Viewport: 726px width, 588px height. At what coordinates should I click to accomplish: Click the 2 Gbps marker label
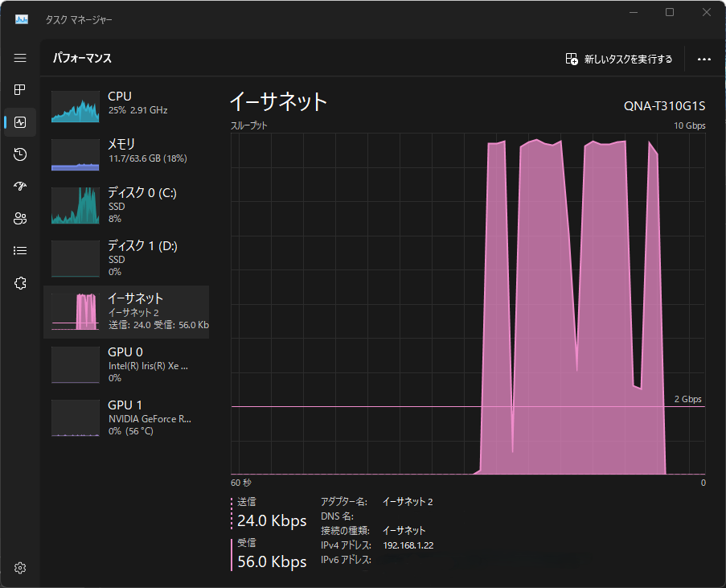point(687,399)
